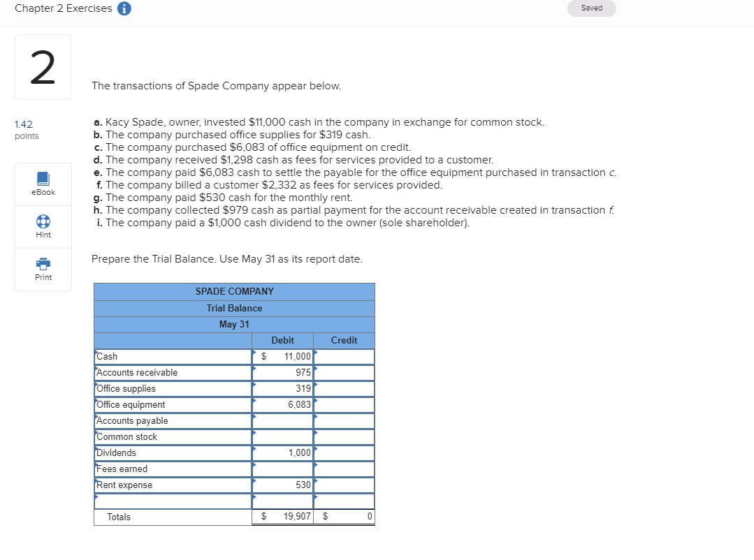Image resolution: width=754 pixels, height=560 pixels.
Task: Select the Fees earned credit cell
Action: tap(344, 469)
